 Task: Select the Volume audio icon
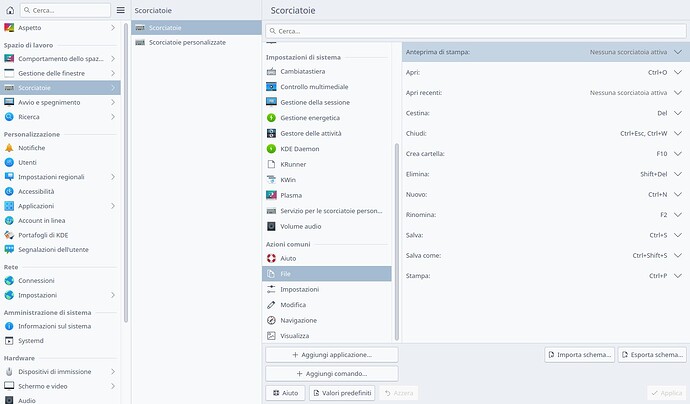(x=272, y=226)
